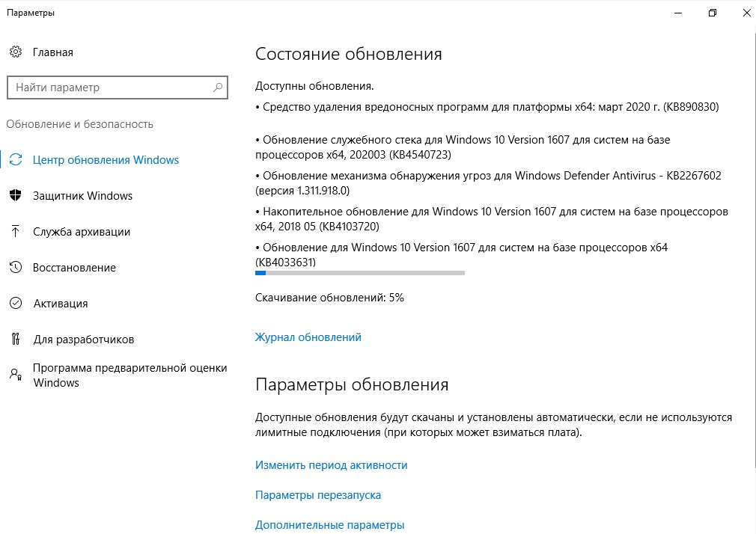The height and width of the screenshot is (534, 756).
Task: Click the update download progress bar
Action: (x=360, y=273)
